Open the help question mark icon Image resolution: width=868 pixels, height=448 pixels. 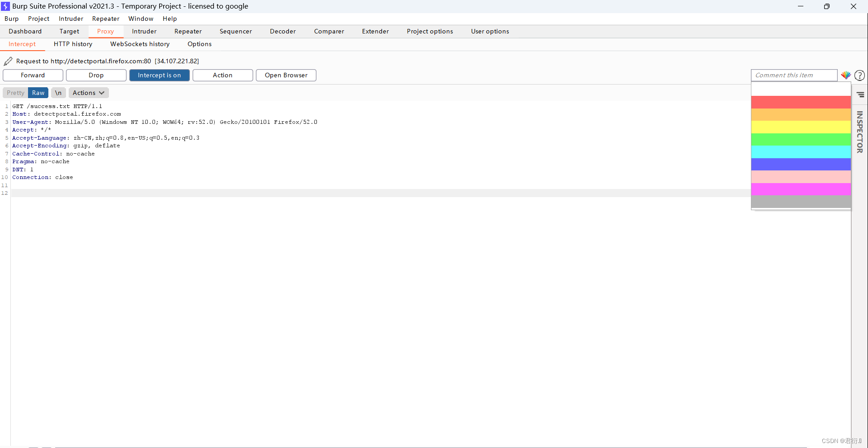(x=859, y=75)
